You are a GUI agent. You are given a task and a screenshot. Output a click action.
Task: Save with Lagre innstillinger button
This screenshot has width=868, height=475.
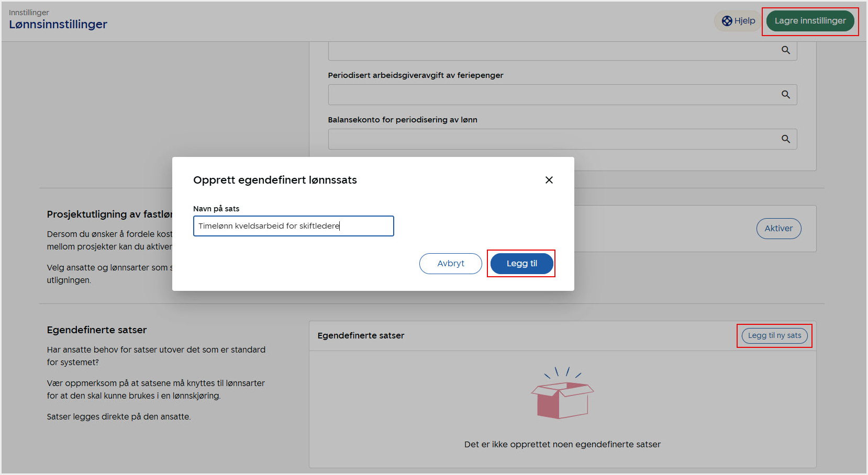tap(810, 21)
